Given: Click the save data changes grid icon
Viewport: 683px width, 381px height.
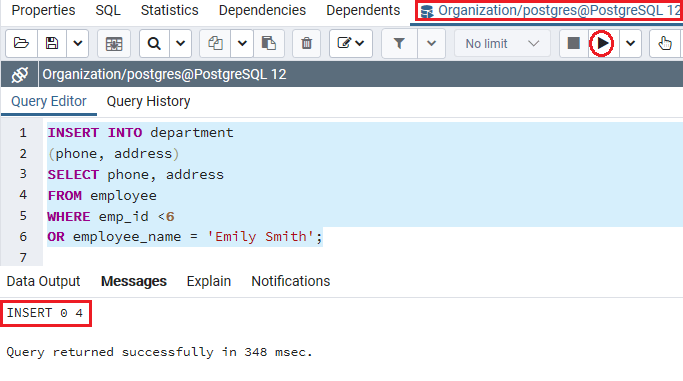Looking at the screenshot, I should [x=114, y=44].
